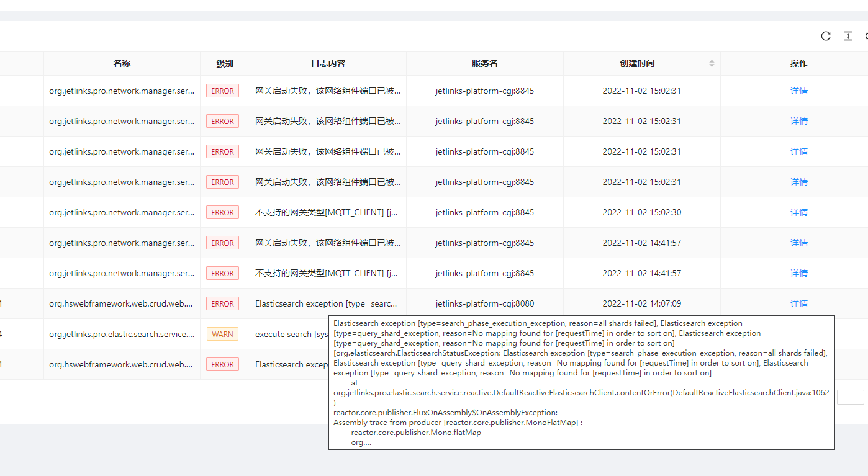Click the pagination page number input box

(849, 397)
